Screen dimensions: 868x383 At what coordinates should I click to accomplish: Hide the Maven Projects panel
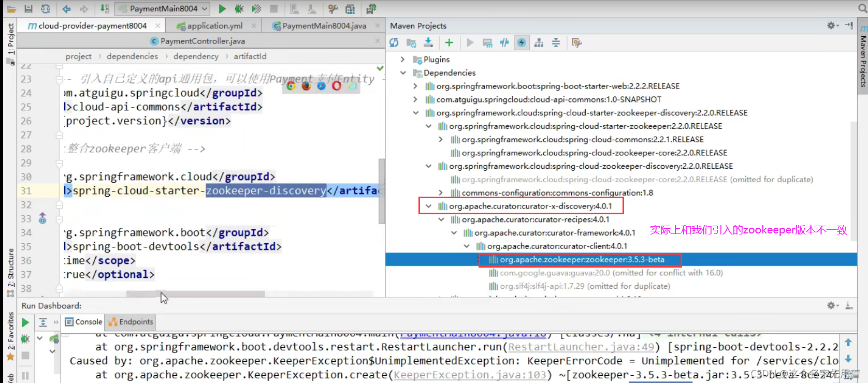pyautogui.click(x=849, y=25)
